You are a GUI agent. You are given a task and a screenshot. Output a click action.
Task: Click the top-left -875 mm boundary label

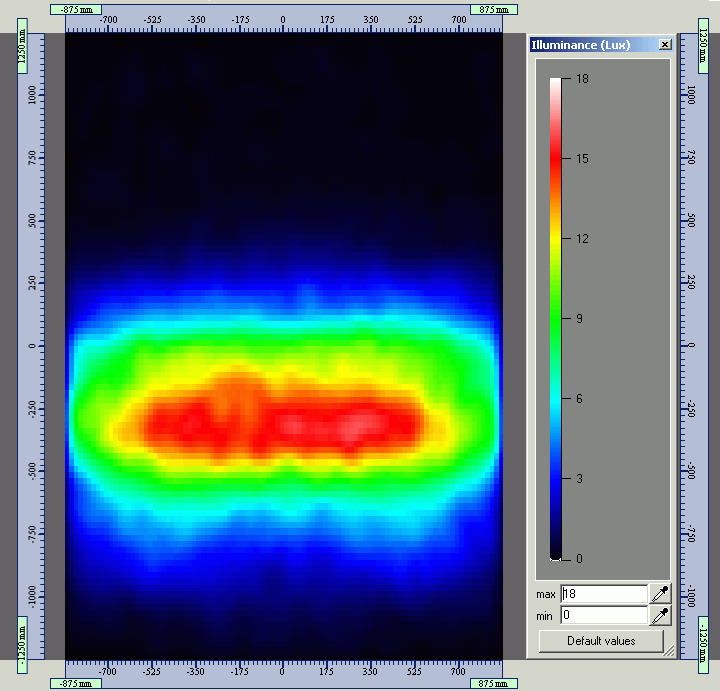coord(76,10)
